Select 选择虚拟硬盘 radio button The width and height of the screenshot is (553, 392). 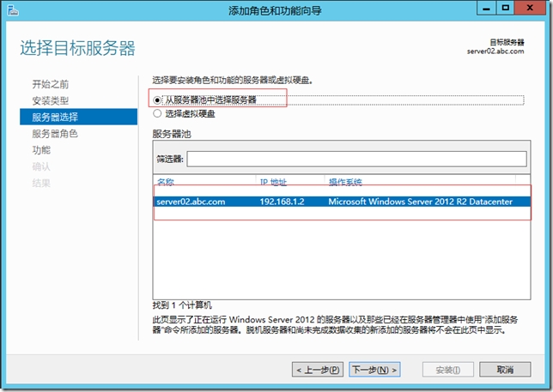(x=157, y=113)
